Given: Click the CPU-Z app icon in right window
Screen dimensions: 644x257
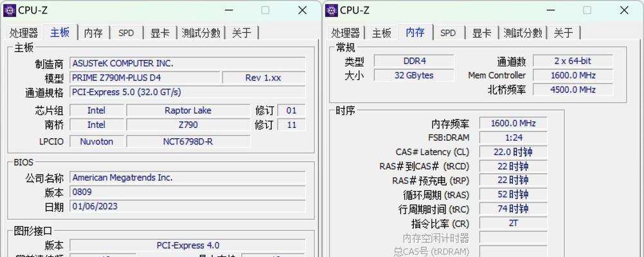Looking at the screenshot, I should pyautogui.click(x=332, y=10).
